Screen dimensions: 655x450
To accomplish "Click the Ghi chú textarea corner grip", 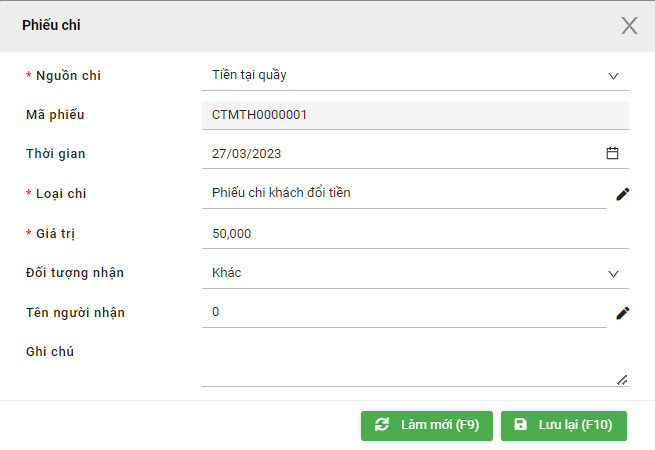I will (622, 380).
